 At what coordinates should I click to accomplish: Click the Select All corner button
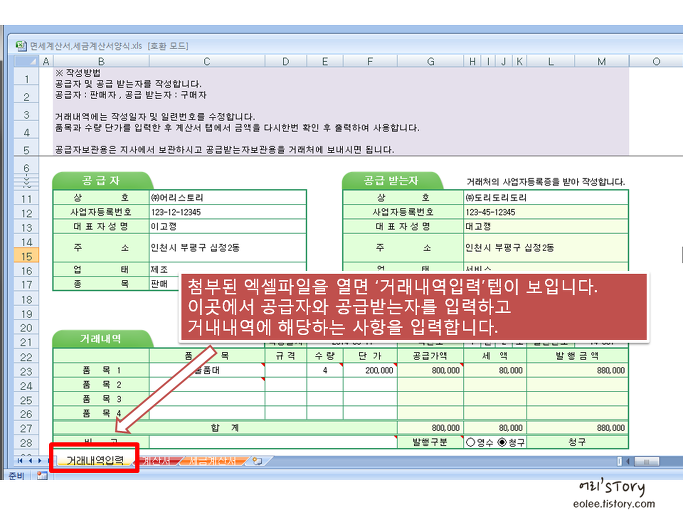coord(26,61)
